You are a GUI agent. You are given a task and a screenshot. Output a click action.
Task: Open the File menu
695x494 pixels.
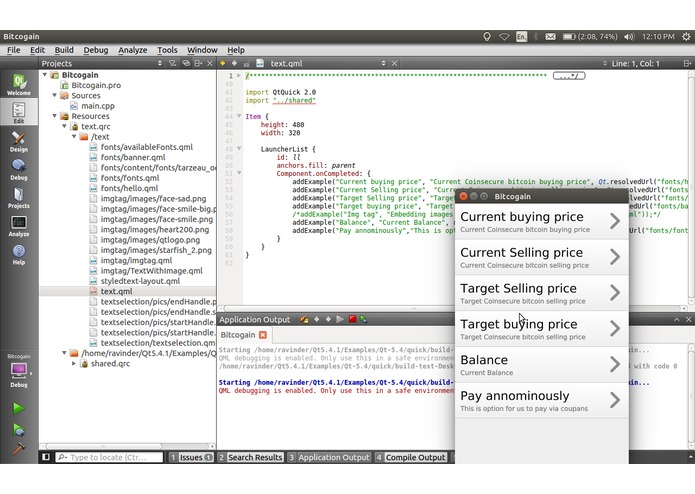14,50
